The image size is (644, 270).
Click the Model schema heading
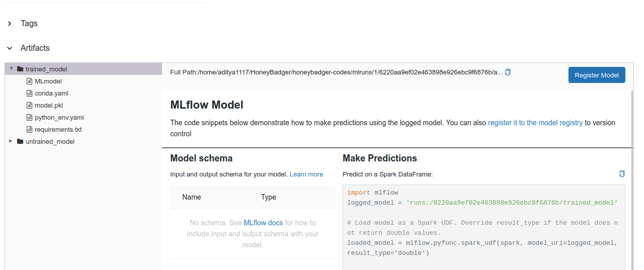click(201, 158)
